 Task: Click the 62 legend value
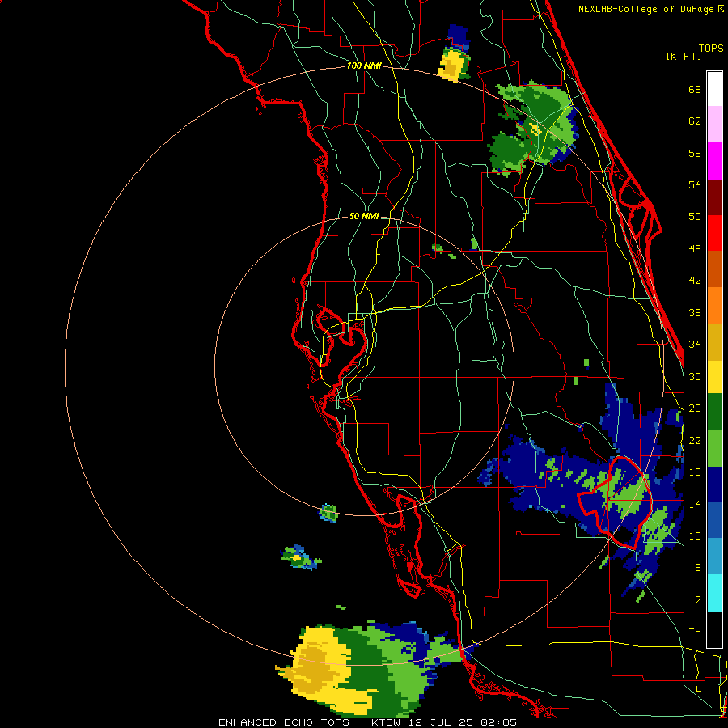coord(695,121)
